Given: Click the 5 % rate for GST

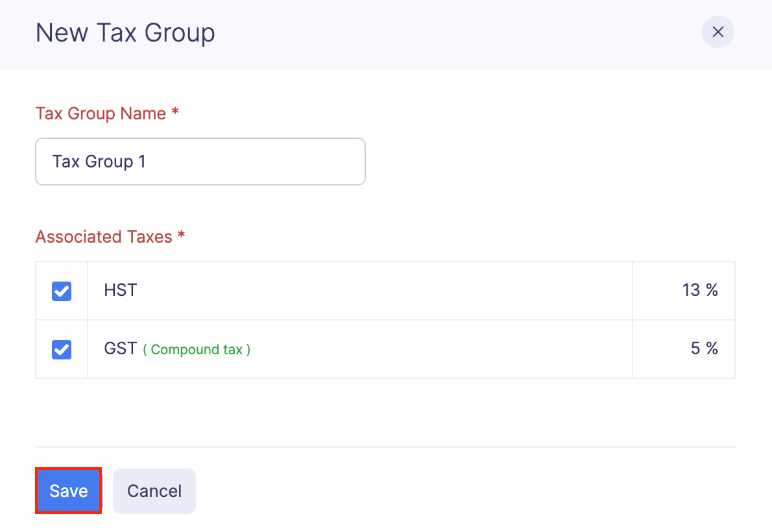Looking at the screenshot, I should pos(705,348).
